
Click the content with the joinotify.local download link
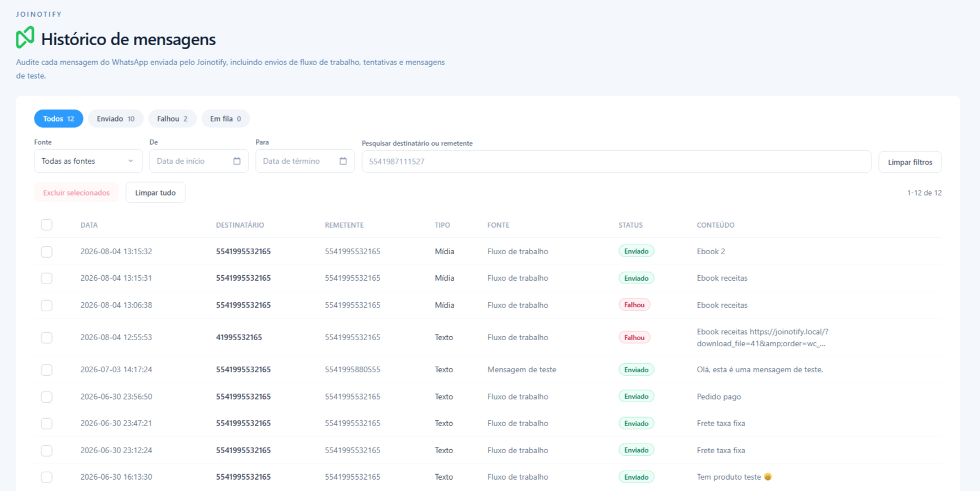[x=763, y=337]
